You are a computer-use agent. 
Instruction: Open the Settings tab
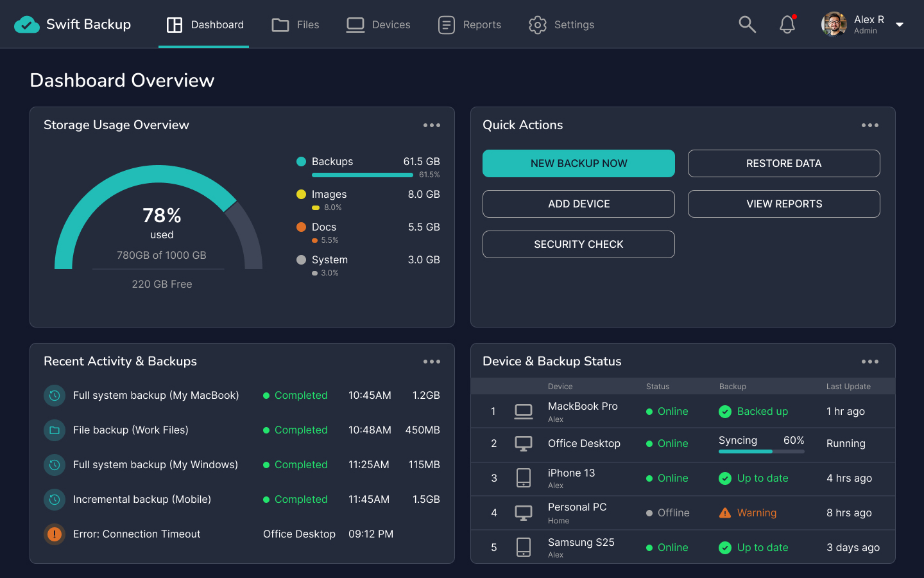(x=561, y=24)
